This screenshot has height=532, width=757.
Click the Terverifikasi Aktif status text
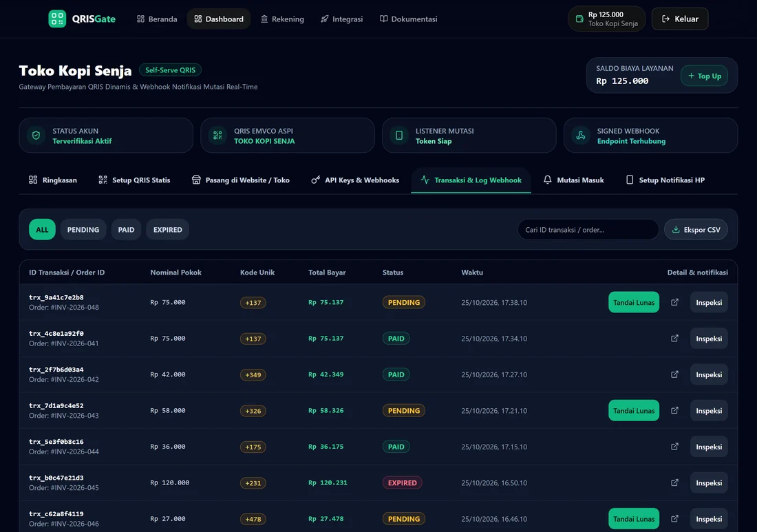(x=82, y=141)
